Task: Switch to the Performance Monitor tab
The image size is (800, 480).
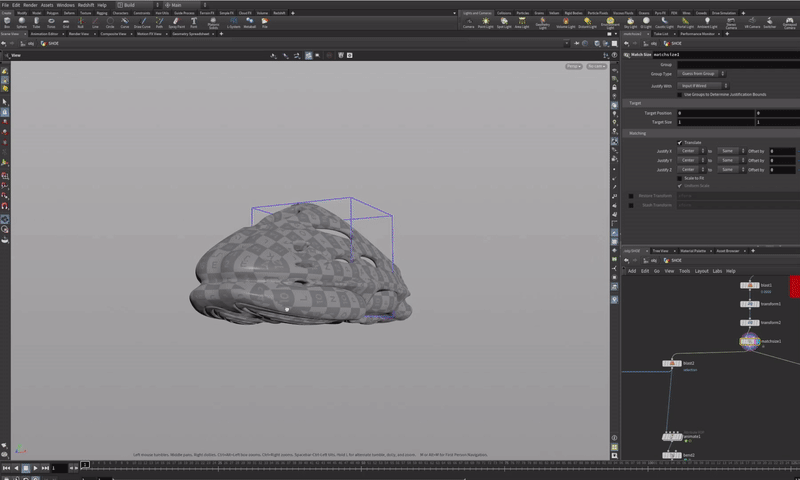Action: (697, 34)
